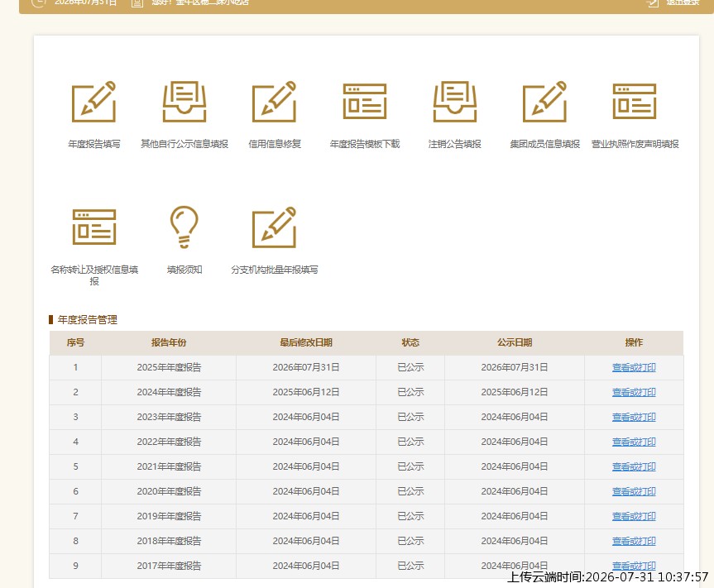This screenshot has width=714, height=588.
Task: Open the 信用信息修复 icon
Action: 274,102
